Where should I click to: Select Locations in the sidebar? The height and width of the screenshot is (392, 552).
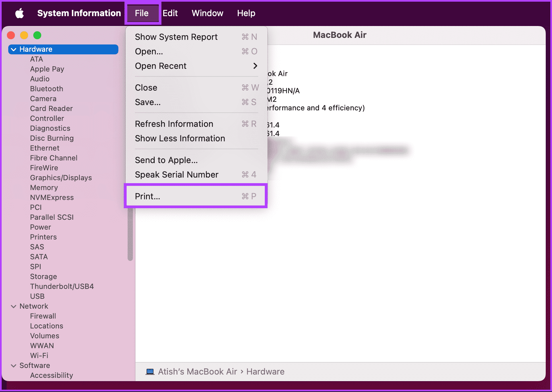click(46, 326)
